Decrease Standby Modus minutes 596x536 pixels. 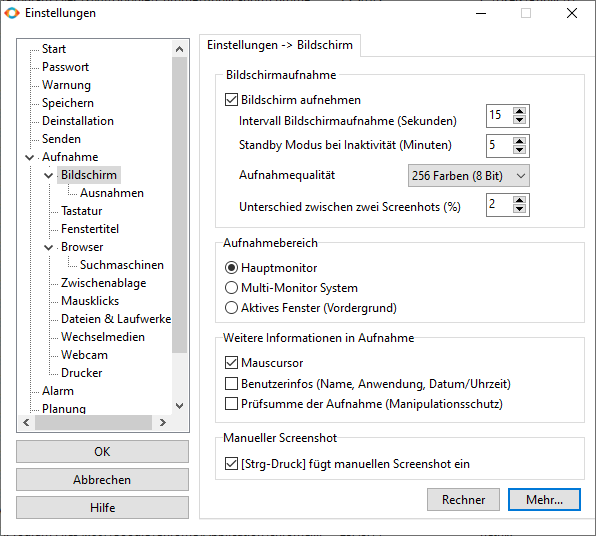[519, 150]
